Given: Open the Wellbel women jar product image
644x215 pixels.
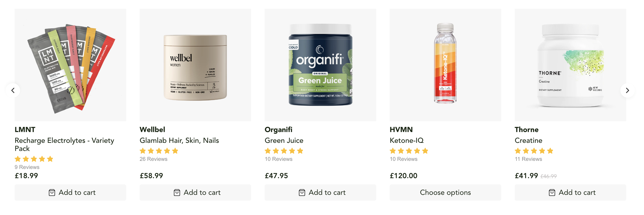Looking at the screenshot, I should [x=195, y=65].
